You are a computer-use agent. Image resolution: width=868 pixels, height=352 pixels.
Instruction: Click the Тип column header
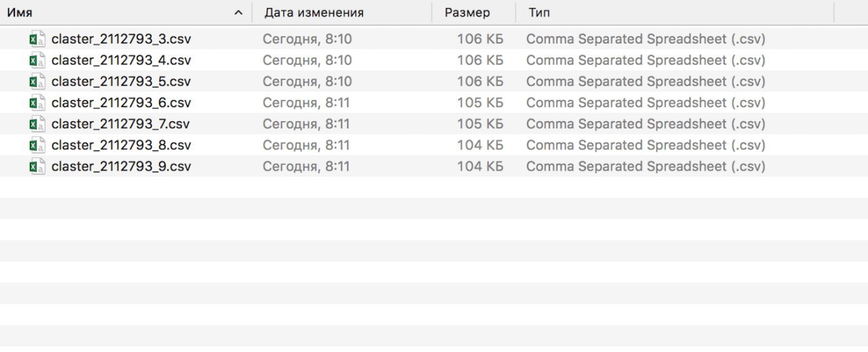point(540,13)
